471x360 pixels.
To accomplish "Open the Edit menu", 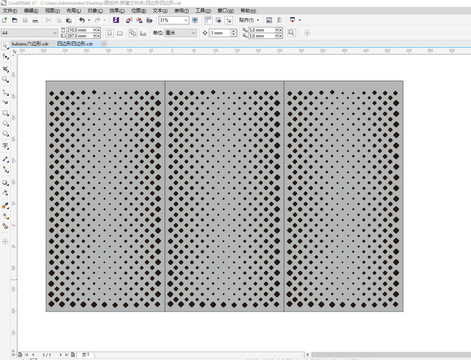I will (x=31, y=11).
